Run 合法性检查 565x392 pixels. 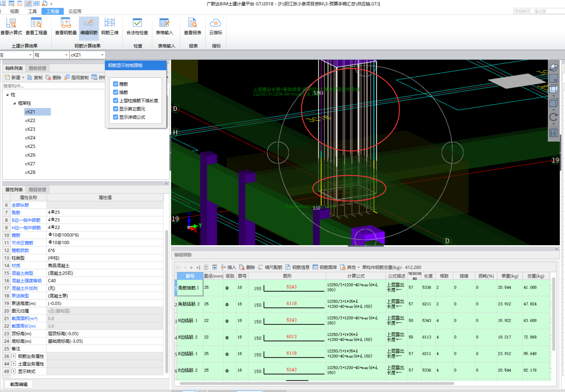137,26
